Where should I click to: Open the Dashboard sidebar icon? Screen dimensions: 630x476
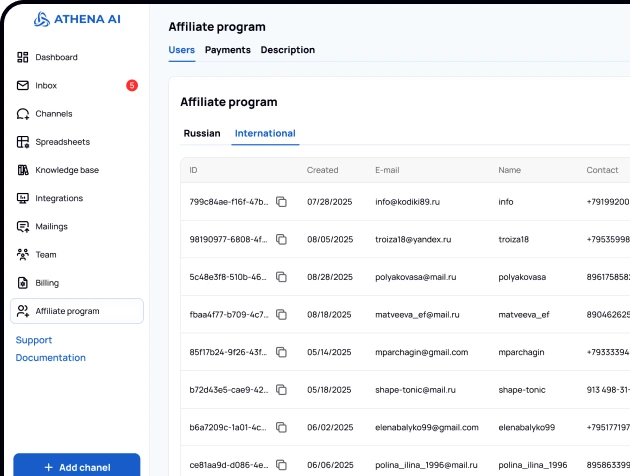23,57
